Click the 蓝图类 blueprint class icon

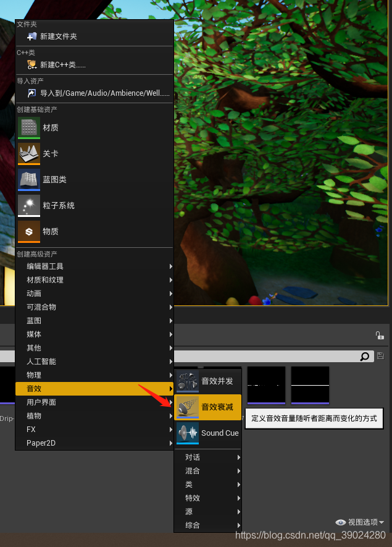(29, 180)
